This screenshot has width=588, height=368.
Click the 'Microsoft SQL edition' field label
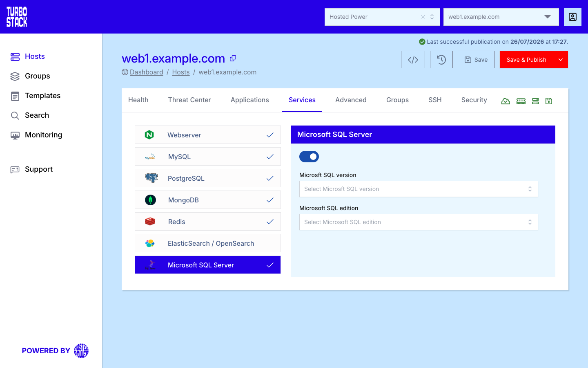329,208
